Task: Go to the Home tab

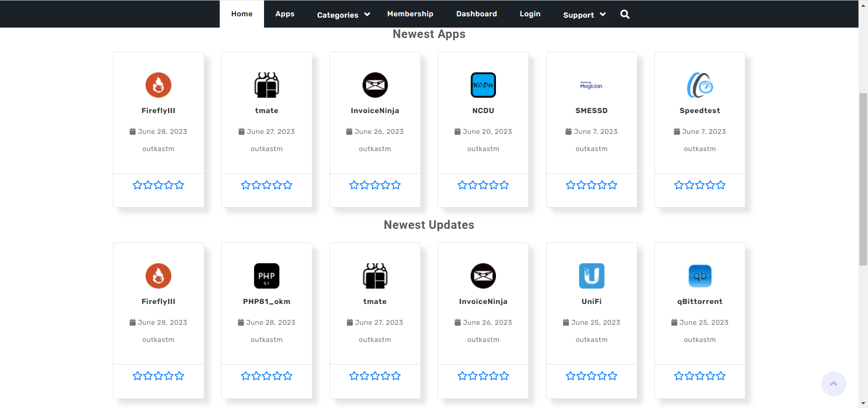Action: [242, 14]
